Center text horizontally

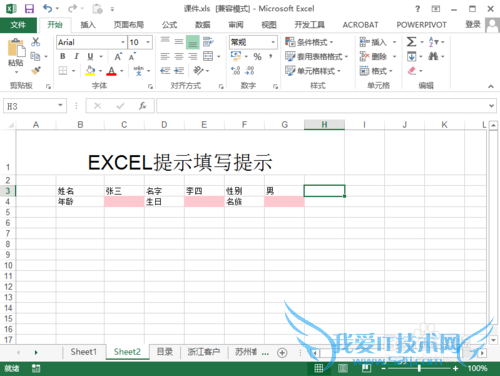179,56
